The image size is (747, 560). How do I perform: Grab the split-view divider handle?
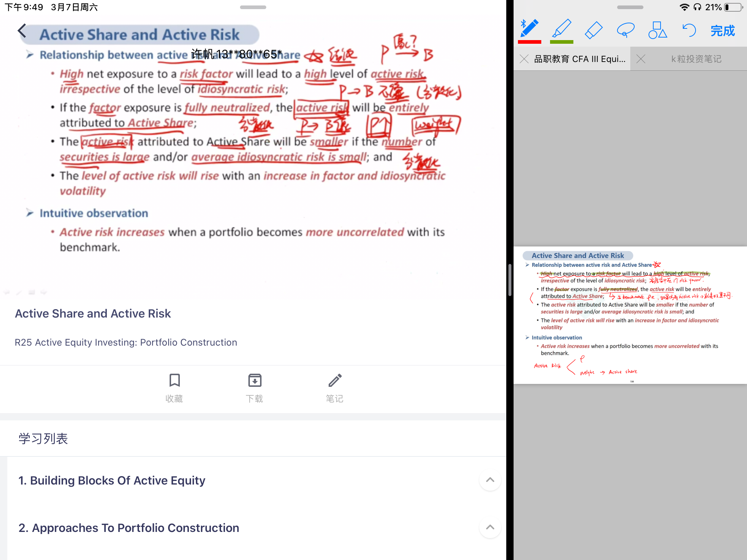(x=510, y=280)
